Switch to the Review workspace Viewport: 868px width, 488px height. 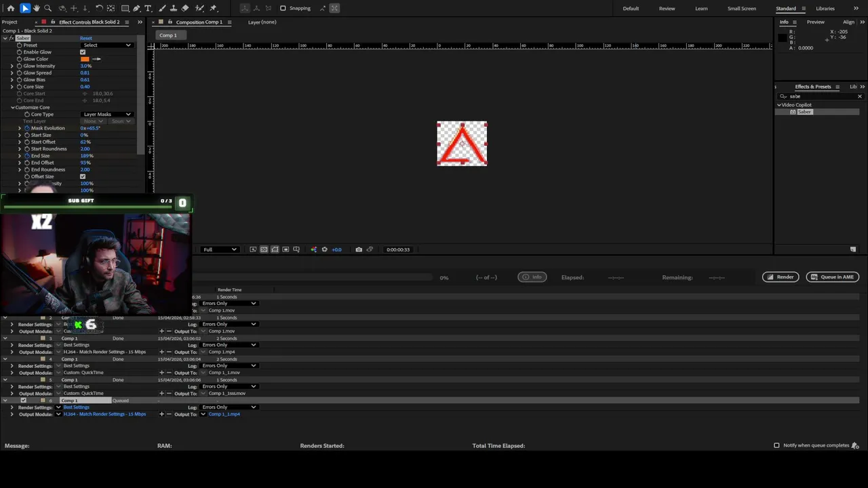[x=667, y=8]
